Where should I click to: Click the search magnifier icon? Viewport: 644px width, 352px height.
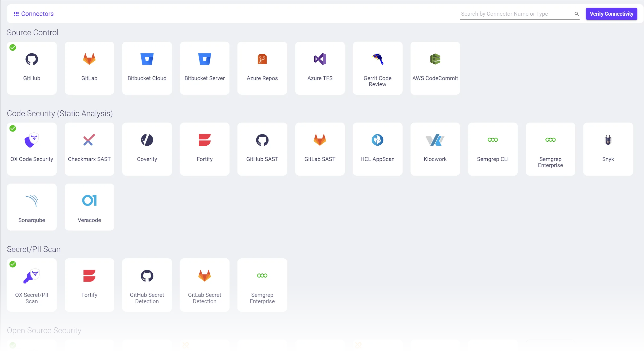coord(577,14)
